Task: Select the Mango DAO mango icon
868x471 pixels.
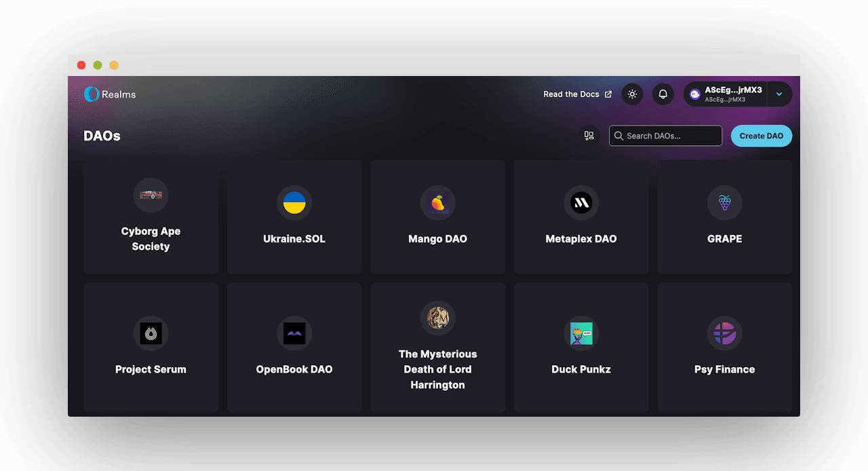Action: tap(437, 202)
